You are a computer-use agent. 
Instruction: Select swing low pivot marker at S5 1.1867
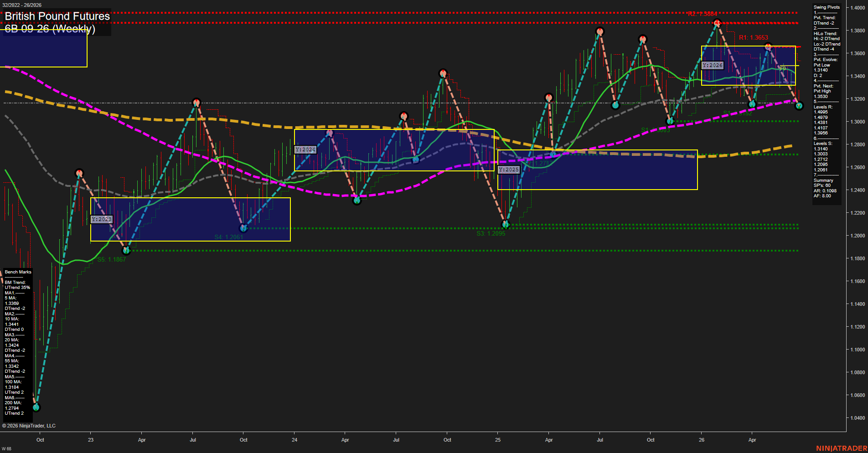point(126,250)
